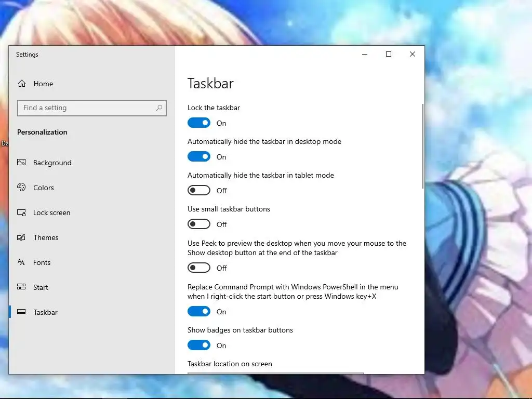Viewport: 532px width, 399px height.
Task: Click the Home house icon
Action: point(22,84)
